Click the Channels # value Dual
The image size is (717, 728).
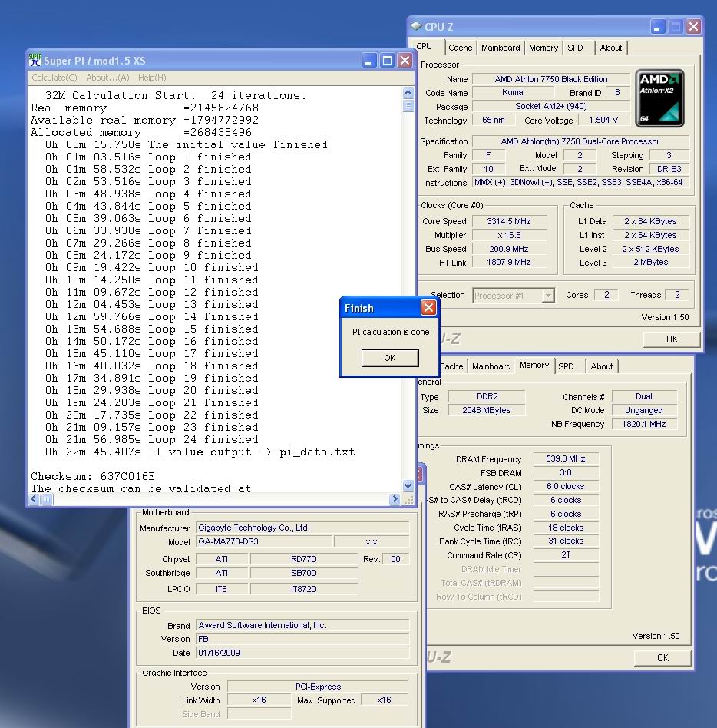pos(643,396)
